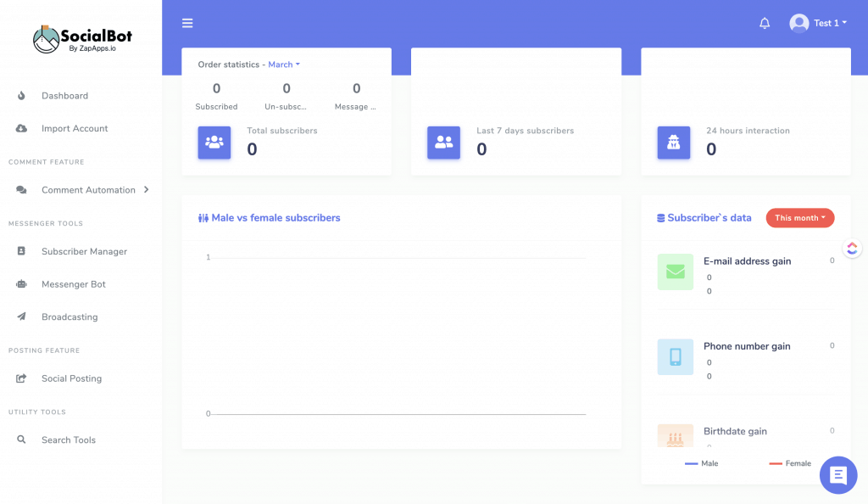Click the Social Posting share icon
Viewport: 868px width, 504px height.
coord(21,378)
